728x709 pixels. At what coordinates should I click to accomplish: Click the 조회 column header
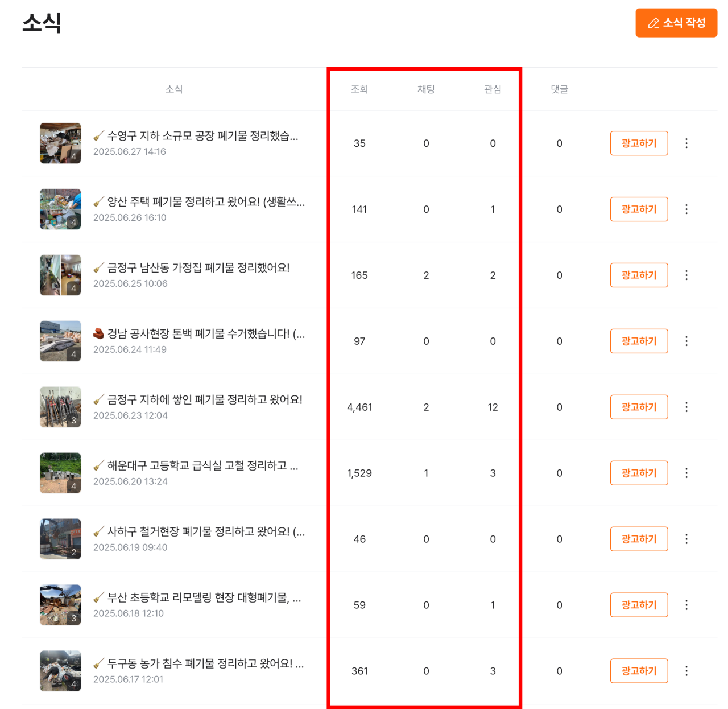[359, 89]
